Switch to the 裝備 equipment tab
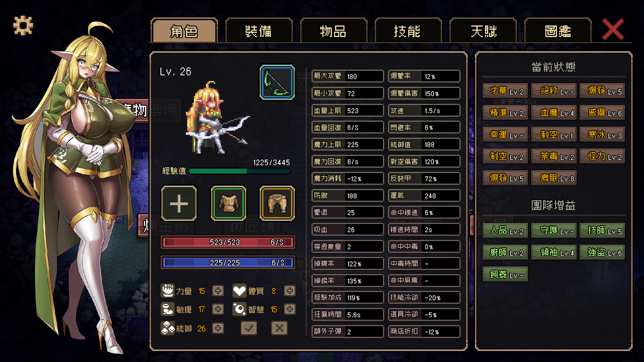Image resolution: width=644 pixels, height=362 pixels. tap(259, 31)
